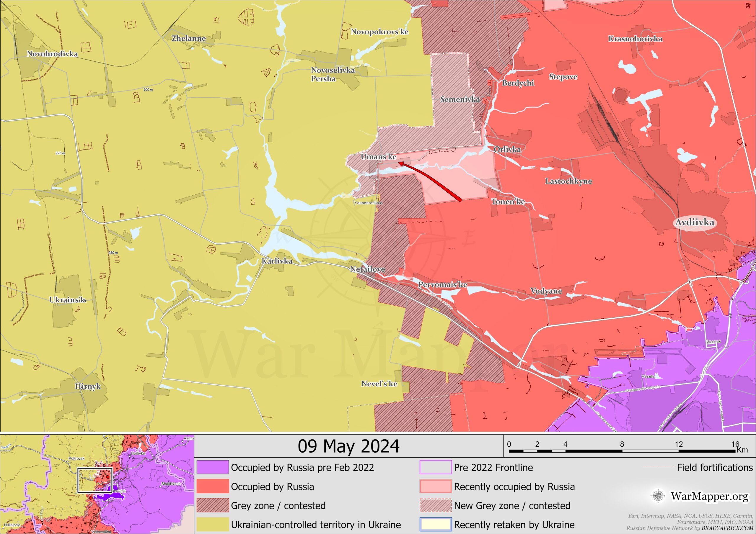Select the pink 'Recently occupied by Russia' swatch
756x534 pixels.
point(435,486)
